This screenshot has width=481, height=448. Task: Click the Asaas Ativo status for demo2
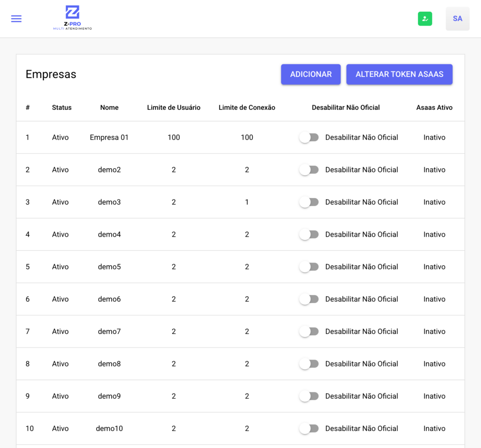(x=434, y=170)
